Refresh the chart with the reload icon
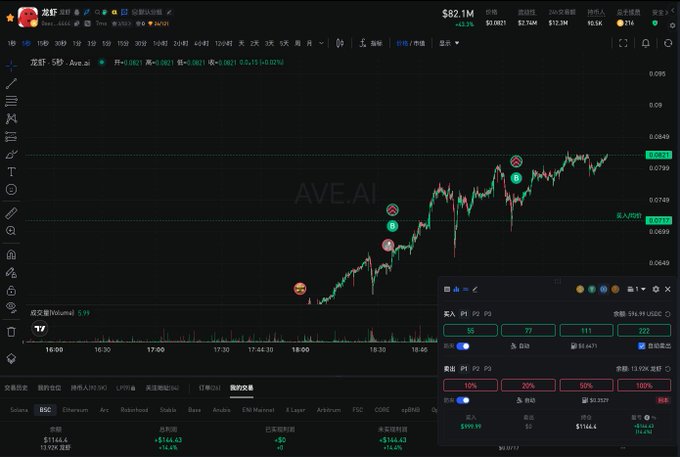Image resolution: width=680 pixels, height=457 pixels. pos(668,43)
